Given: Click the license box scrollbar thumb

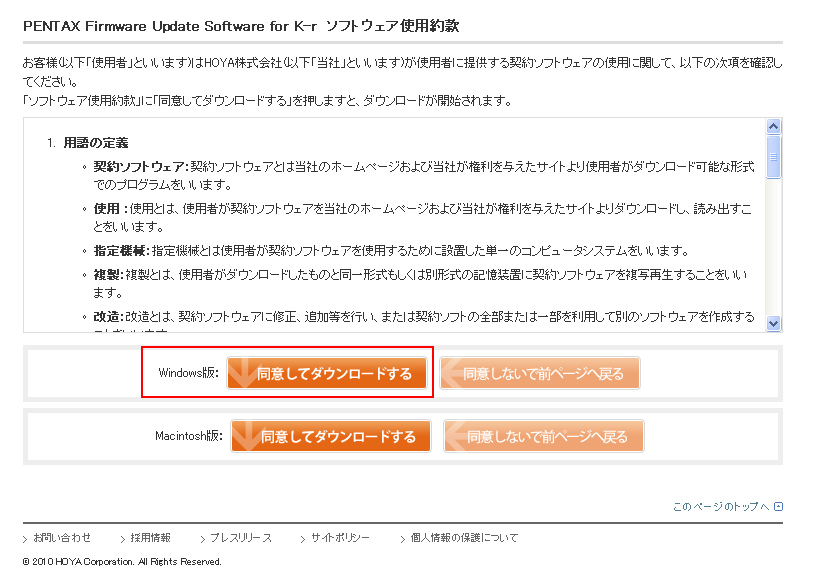Looking at the screenshot, I should [773, 157].
